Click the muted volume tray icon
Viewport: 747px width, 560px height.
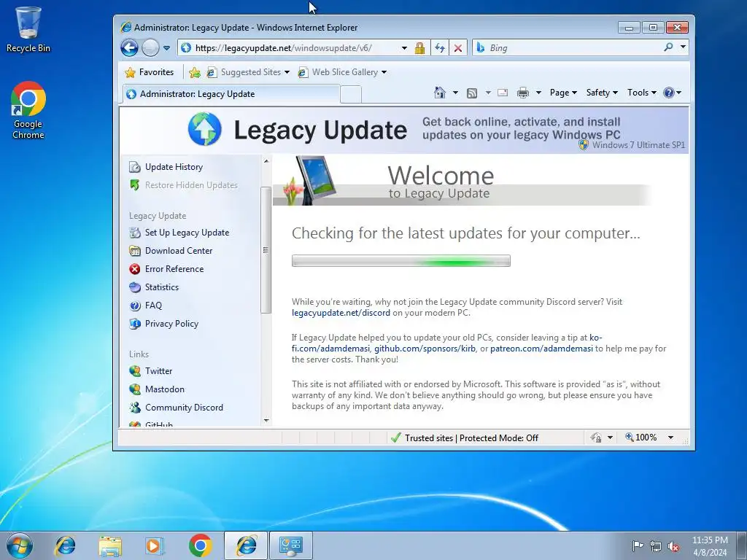(x=673, y=547)
